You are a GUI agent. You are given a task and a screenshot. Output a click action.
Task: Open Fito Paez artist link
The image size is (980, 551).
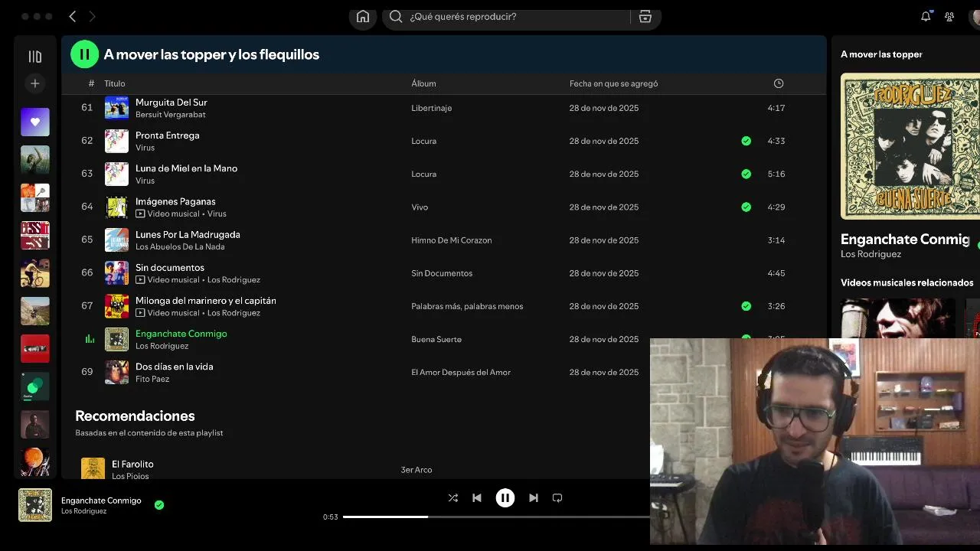click(152, 379)
